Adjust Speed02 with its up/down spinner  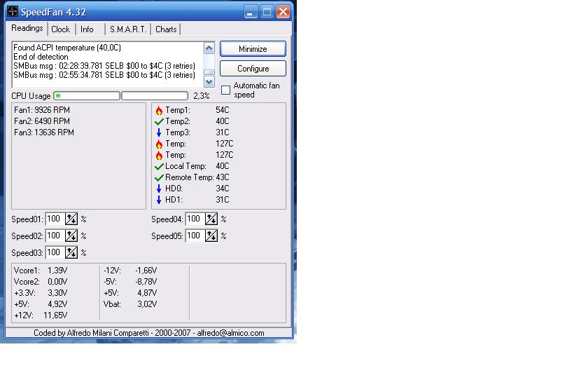tap(71, 236)
